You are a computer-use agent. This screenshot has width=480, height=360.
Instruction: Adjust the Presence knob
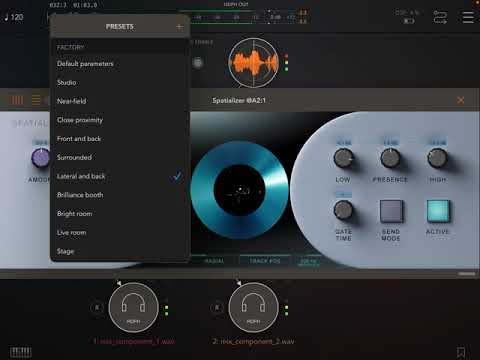(390, 158)
